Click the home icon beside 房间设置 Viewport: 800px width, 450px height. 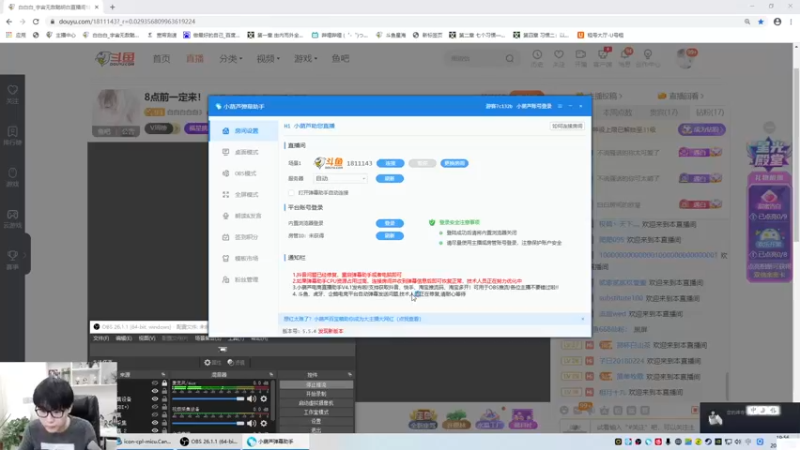click(x=226, y=131)
